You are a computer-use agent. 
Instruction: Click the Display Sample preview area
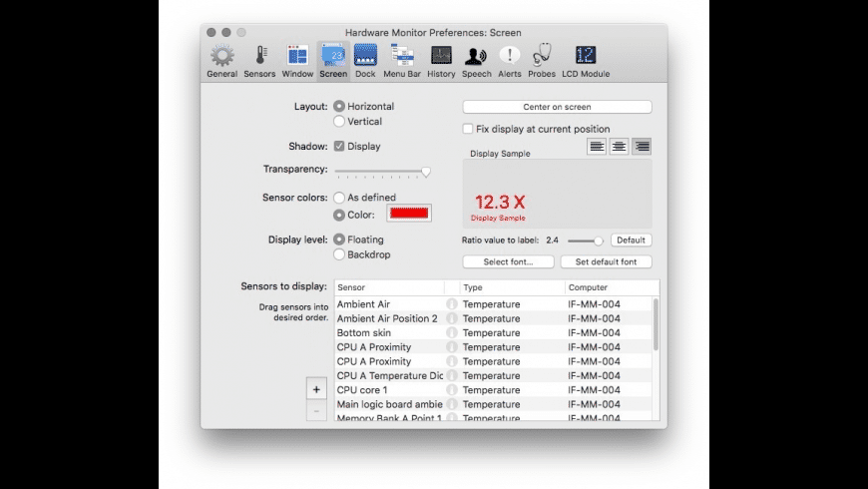pos(557,194)
